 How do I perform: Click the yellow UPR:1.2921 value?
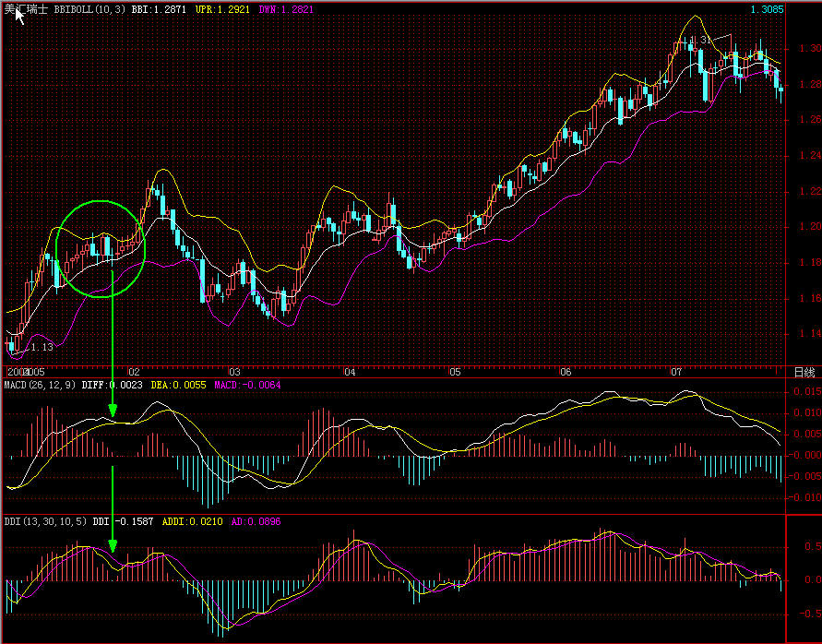(223, 9)
